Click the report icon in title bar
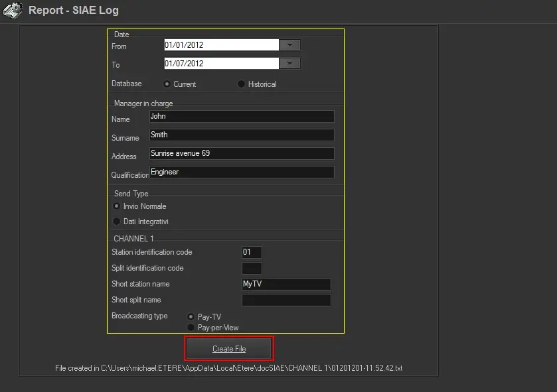 (13, 11)
